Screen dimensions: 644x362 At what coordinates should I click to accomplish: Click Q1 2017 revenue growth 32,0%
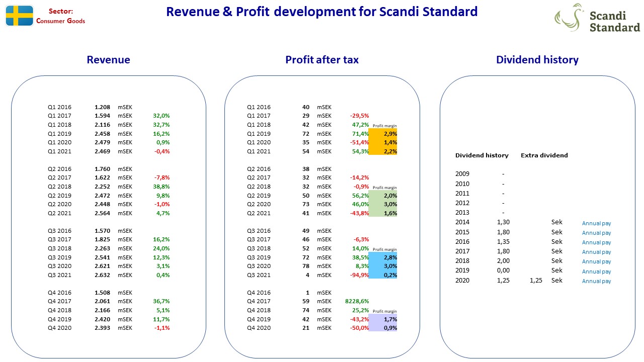pos(161,116)
